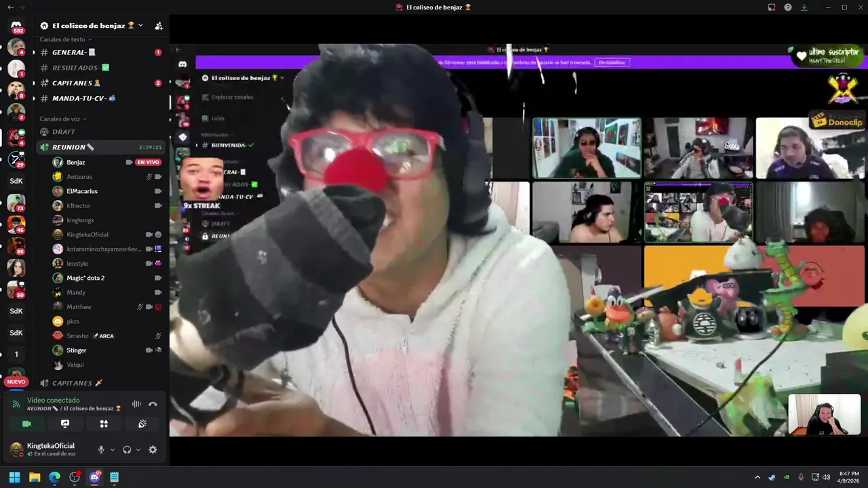
Task: Open REUNION / El coliseo de benjaz link
Action: click(74, 409)
